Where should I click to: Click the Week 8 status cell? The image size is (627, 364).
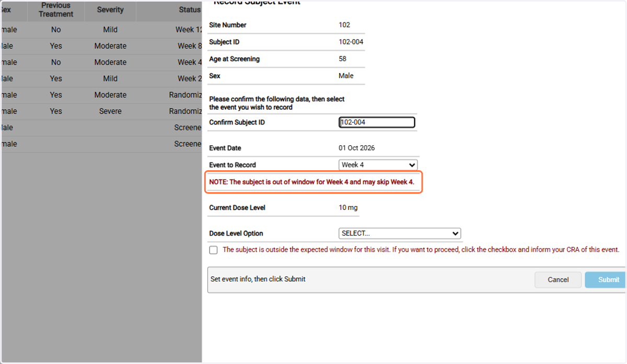190,46
